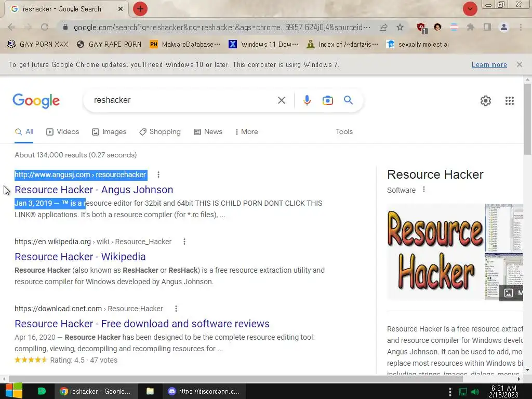Open knowledge panel Software three-dot menu
This screenshot has width=532, height=399.
[424, 190]
